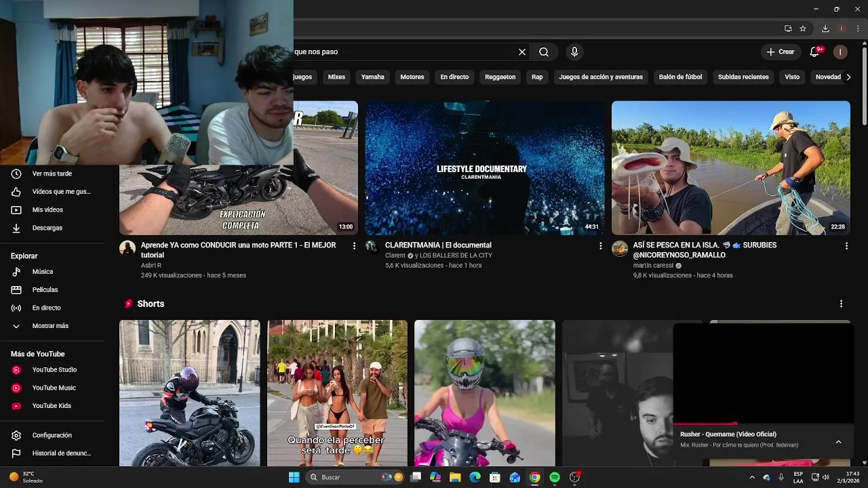Clear the search box with the X icon
This screenshot has width=868, height=488.
522,52
